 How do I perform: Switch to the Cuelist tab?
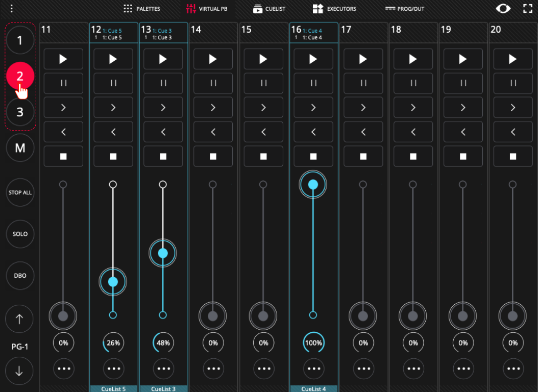coord(269,9)
